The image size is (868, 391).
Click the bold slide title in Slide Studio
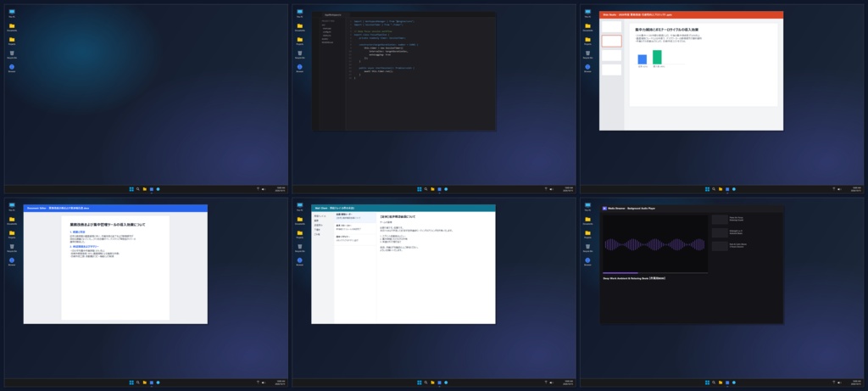tap(666, 30)
